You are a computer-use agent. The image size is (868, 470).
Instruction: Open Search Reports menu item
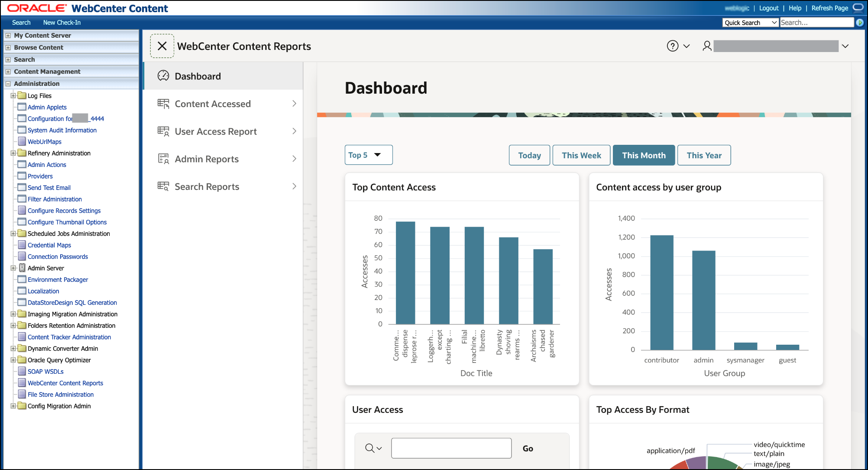[223, 186]
